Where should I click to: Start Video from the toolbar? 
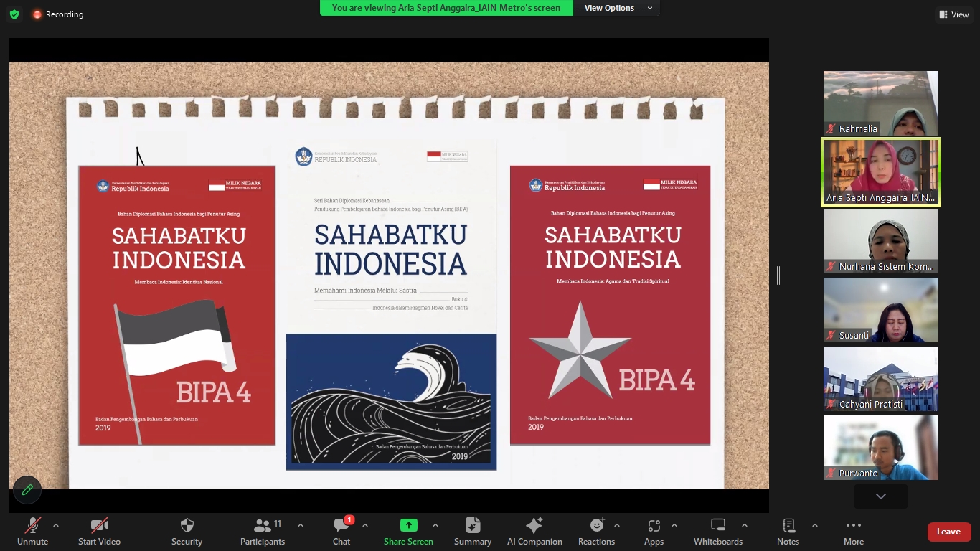pos(99,532)
